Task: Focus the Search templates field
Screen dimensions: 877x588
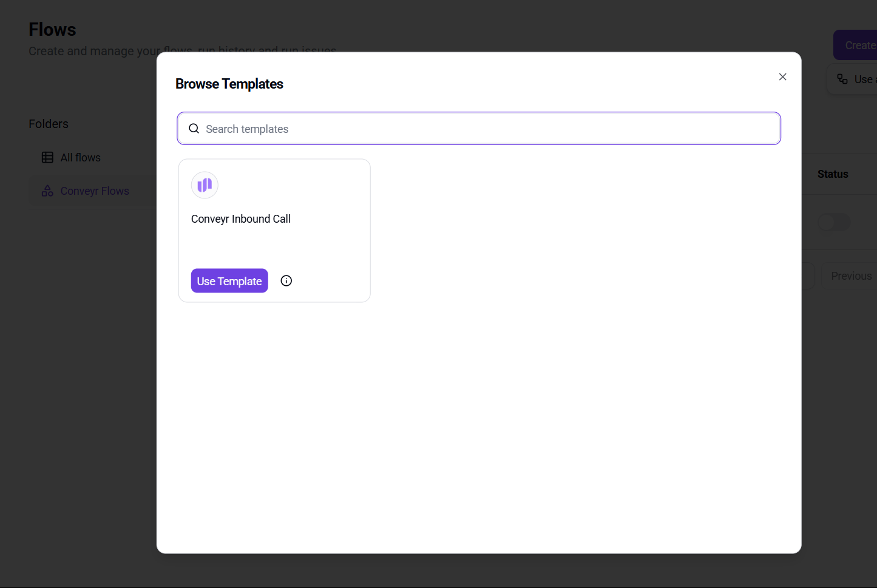Action: click(479, 129)
